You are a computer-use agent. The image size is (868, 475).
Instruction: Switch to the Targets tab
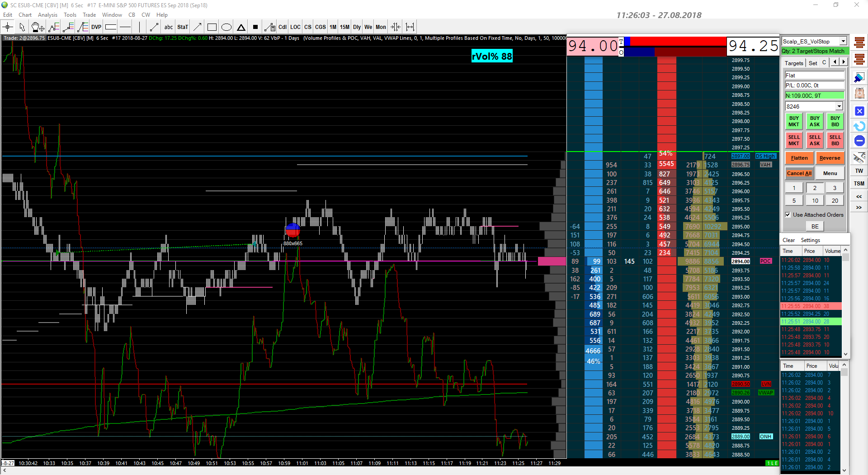[x=794, y=63]
